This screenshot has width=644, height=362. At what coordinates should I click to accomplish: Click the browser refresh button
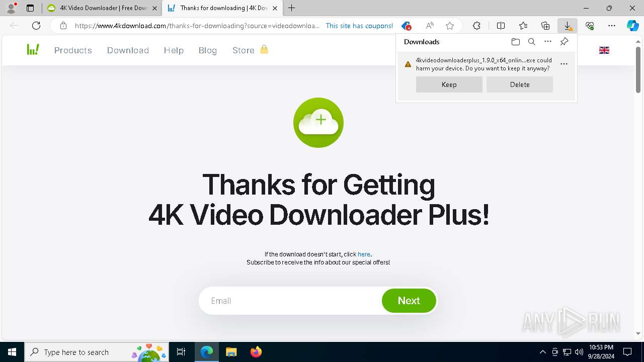tap(36, 26)
